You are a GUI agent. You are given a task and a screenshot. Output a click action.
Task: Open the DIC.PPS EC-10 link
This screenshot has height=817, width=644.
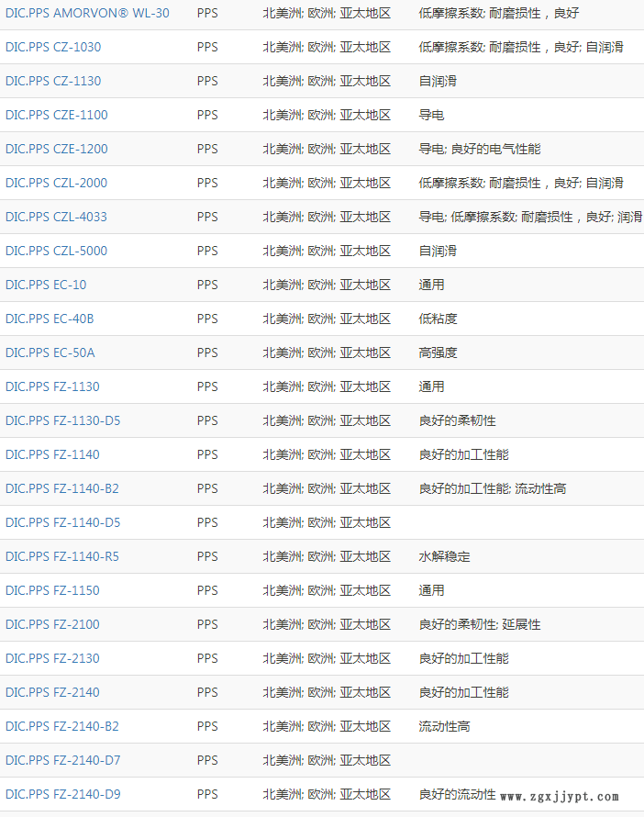(x=46, y=285)
